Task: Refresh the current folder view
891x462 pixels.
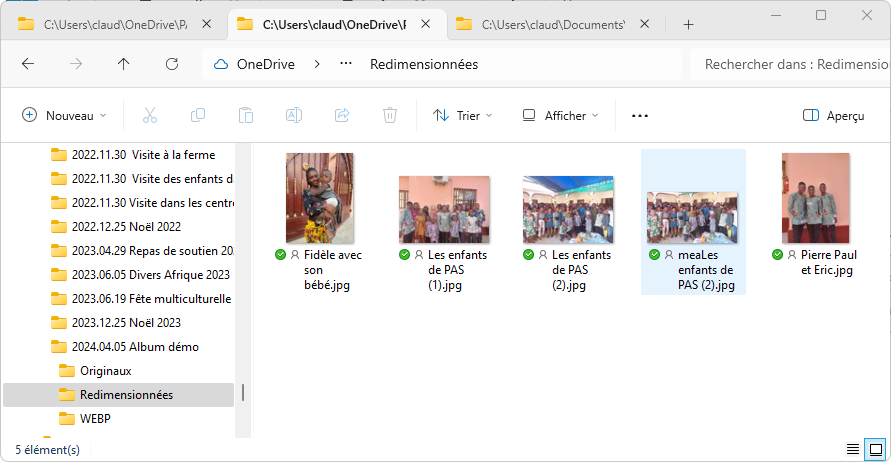Action: tap(172, 64)
